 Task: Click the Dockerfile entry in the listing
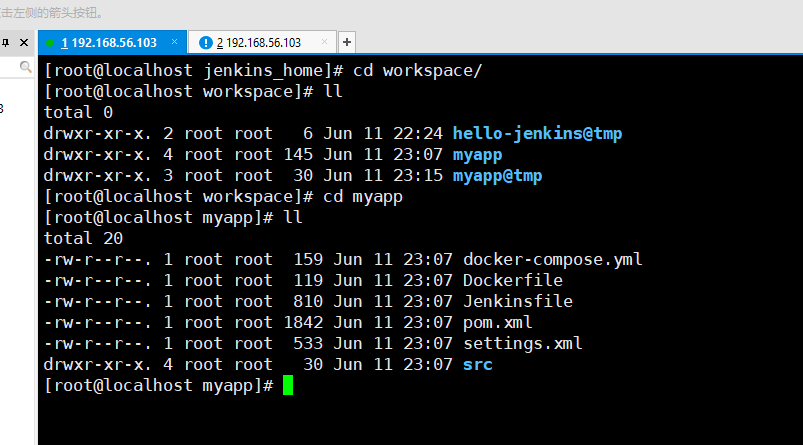pyautogui.click(x=513, y=281)
